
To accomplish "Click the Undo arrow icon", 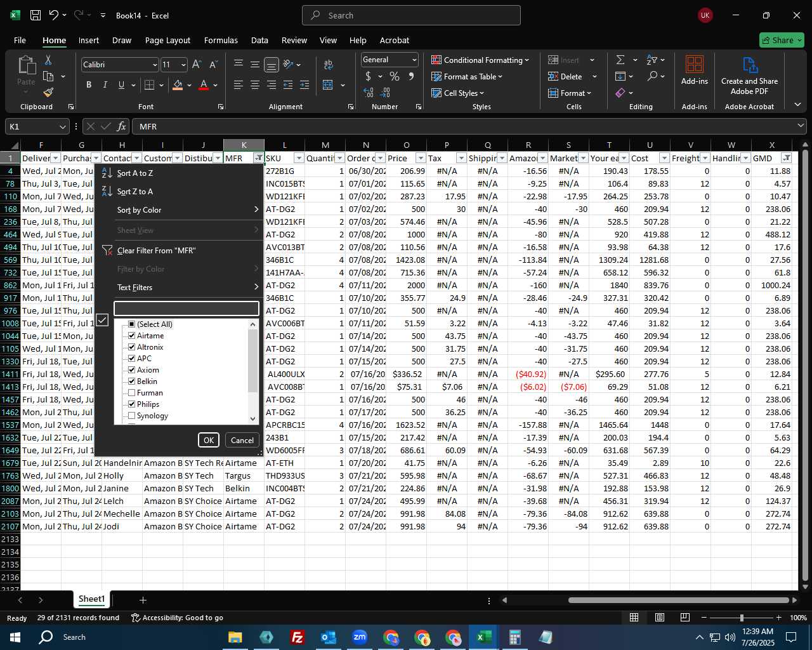I will pyautogui.click(x=54, y=15).
